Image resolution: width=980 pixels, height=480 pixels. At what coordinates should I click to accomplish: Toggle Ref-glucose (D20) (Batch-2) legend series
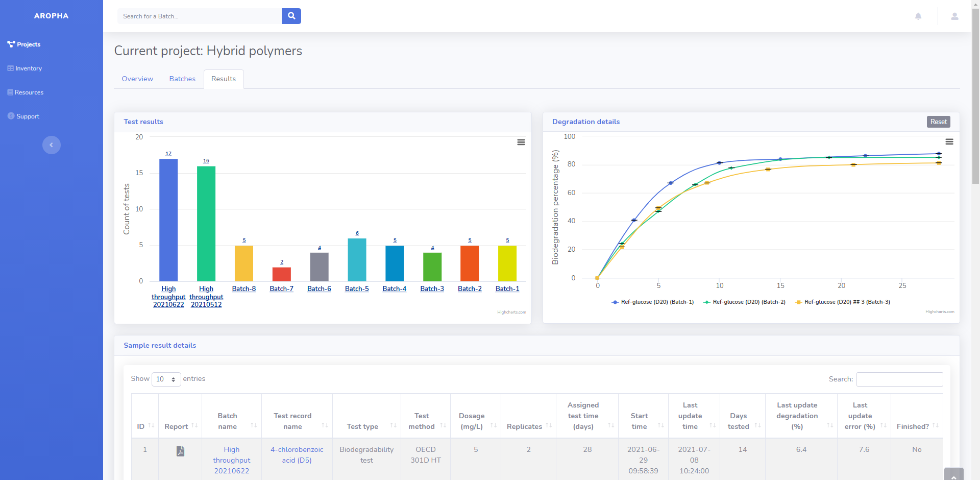point(744,302)
